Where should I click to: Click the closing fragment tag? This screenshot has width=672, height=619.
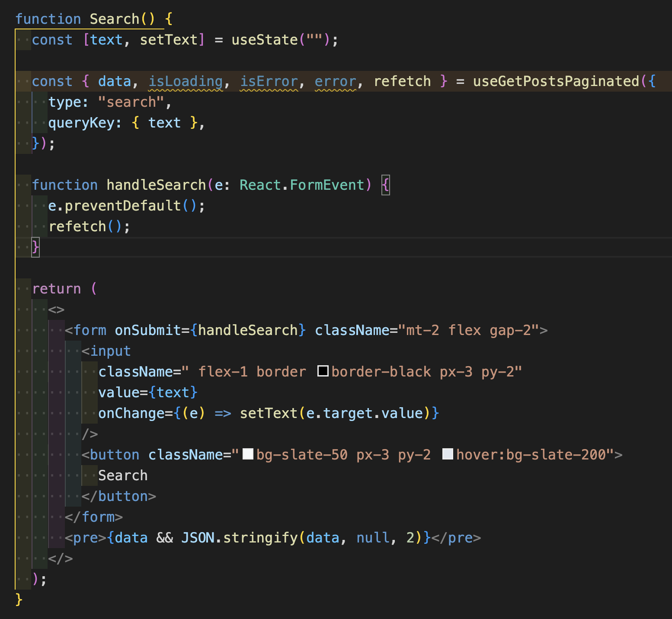coord(61,558)
